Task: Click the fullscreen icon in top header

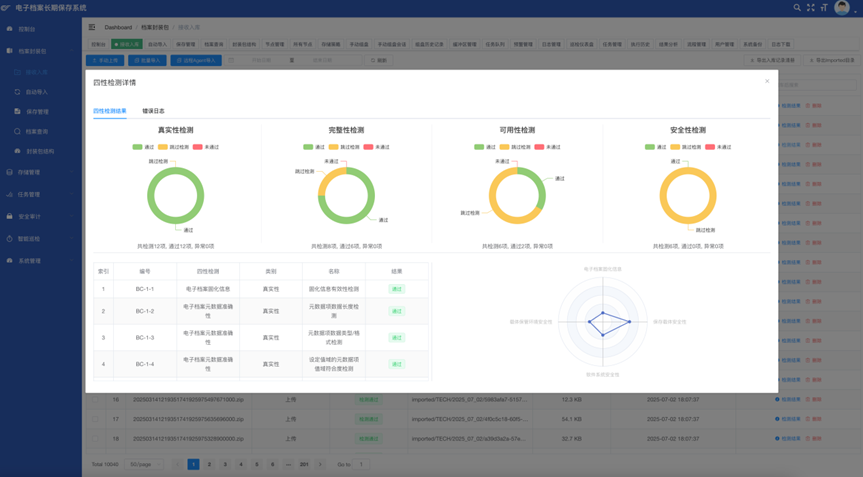Action: click(x=811, y=8)
